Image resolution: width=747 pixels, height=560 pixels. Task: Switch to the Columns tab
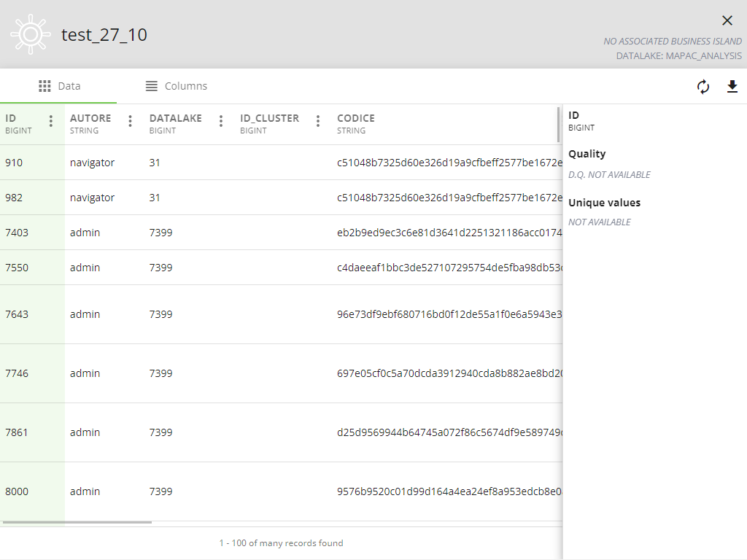pos(176,86)
